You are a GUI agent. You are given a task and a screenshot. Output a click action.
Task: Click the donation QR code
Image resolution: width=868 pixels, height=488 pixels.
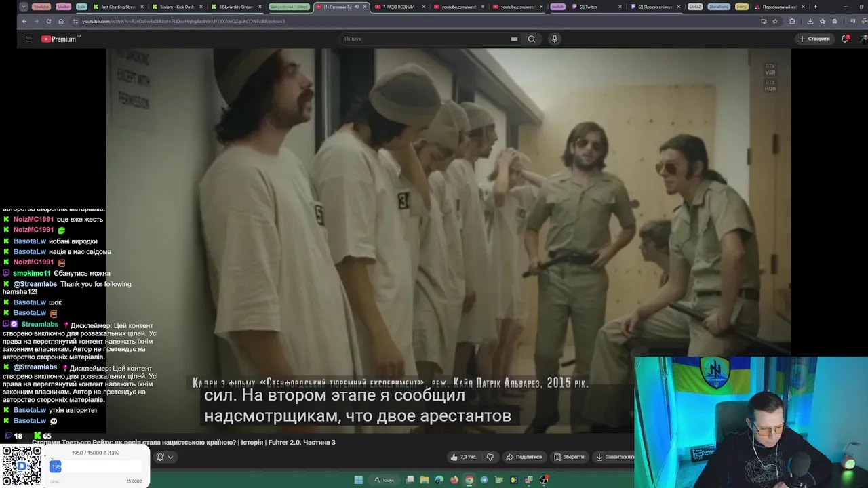click(22, 466)
